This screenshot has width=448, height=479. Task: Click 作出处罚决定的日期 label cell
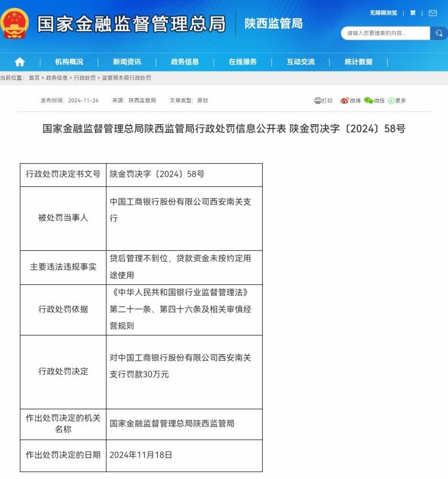coord(63,456)
